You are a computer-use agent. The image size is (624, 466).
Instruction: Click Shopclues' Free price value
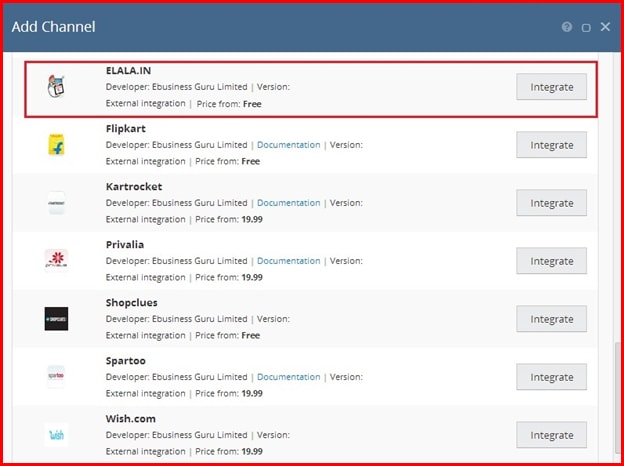[251, 335]
